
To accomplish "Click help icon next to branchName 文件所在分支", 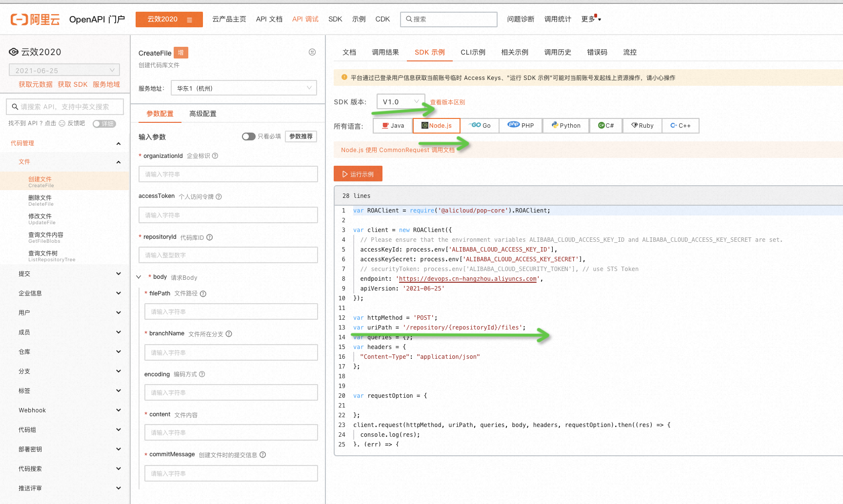I will 229,334.
